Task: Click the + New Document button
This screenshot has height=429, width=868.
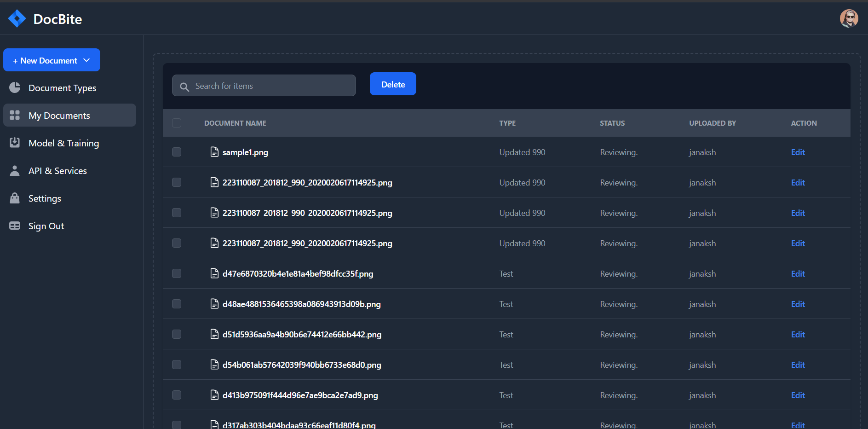Action: [52, 60]
